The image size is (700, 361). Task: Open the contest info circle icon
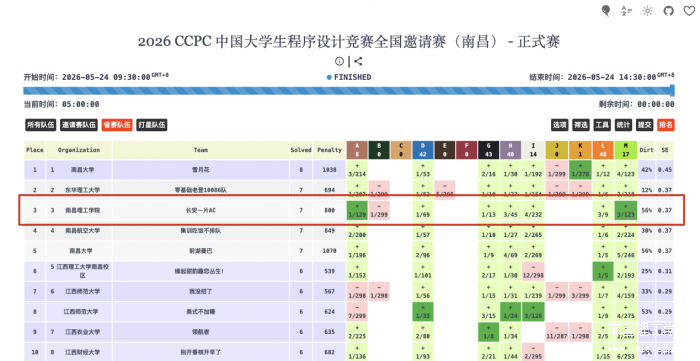click(x=339, y=61)
